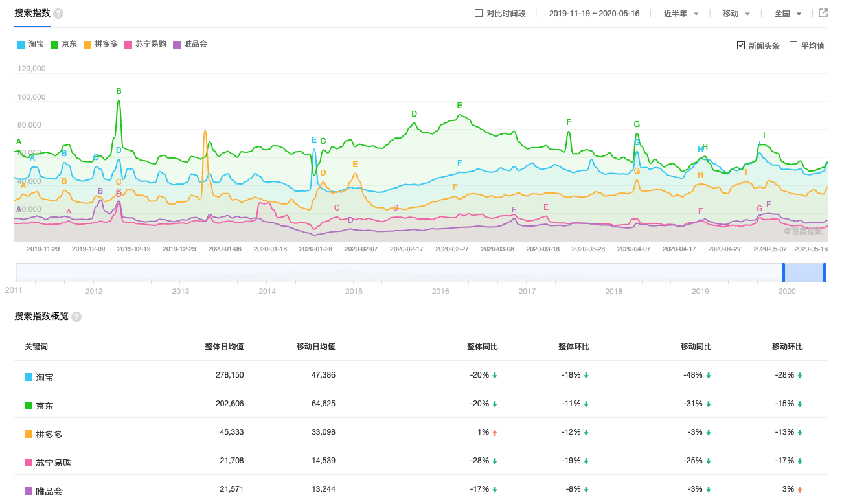Click the 移动同比 column header
Image resolution: width=842 pixels, height=504 pixels.
[696, 347]
